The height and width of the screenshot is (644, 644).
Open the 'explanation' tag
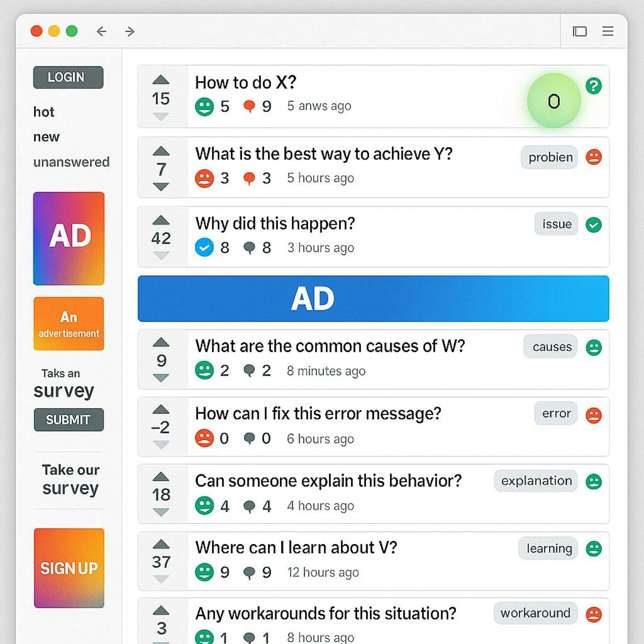[x=536, y=481]
